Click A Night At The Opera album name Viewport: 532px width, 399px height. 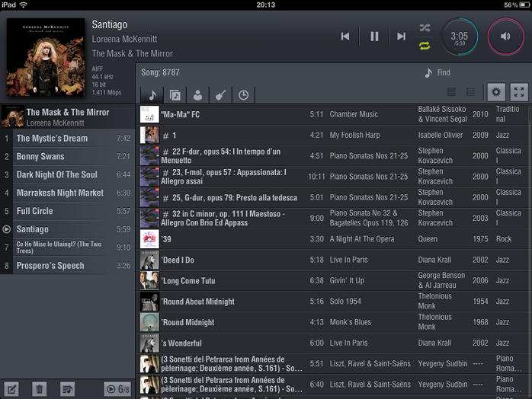click(x=362, y=239)
